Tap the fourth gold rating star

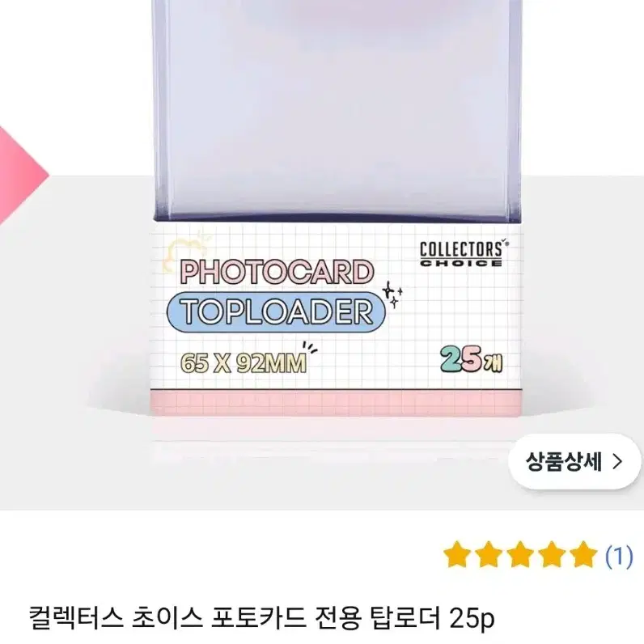click(552, 554)
